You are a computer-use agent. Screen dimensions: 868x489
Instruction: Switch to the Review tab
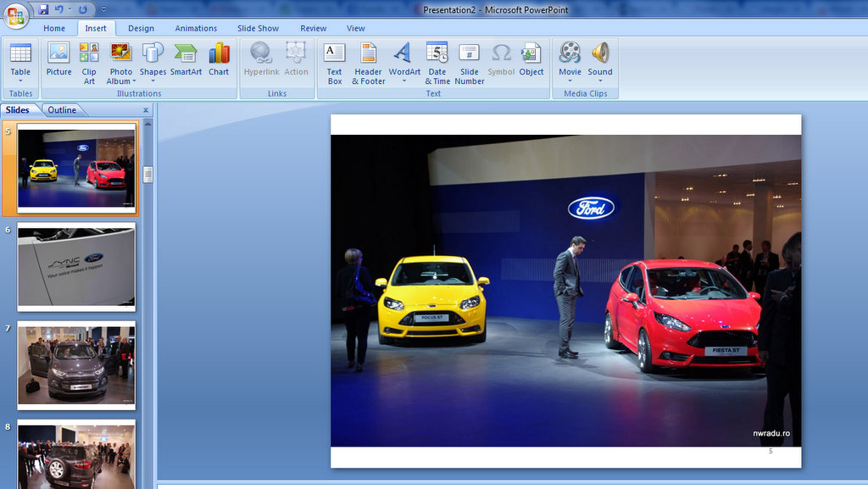coord(314,28)
